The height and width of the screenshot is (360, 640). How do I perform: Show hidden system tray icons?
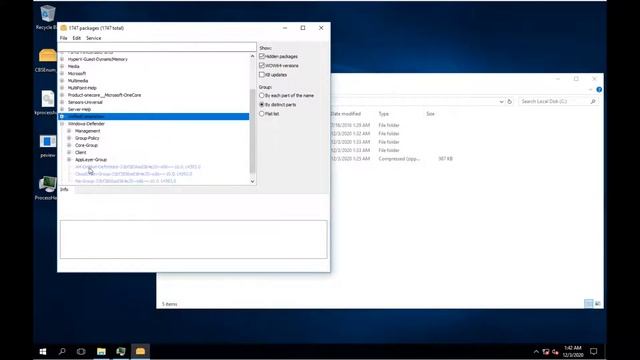[536, 352]
